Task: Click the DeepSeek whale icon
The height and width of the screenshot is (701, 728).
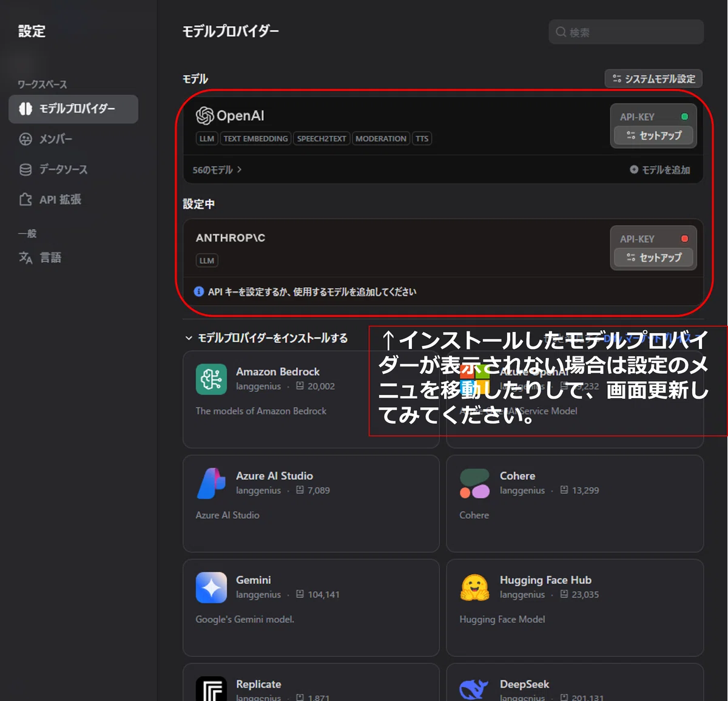Action: click(x=475, y=689)
